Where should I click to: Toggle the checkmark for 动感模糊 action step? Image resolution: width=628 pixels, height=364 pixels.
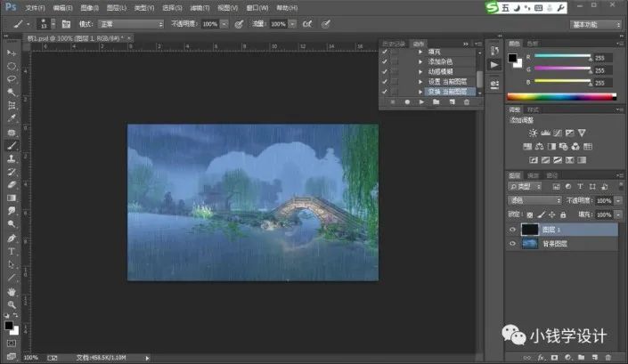point(385,71)
